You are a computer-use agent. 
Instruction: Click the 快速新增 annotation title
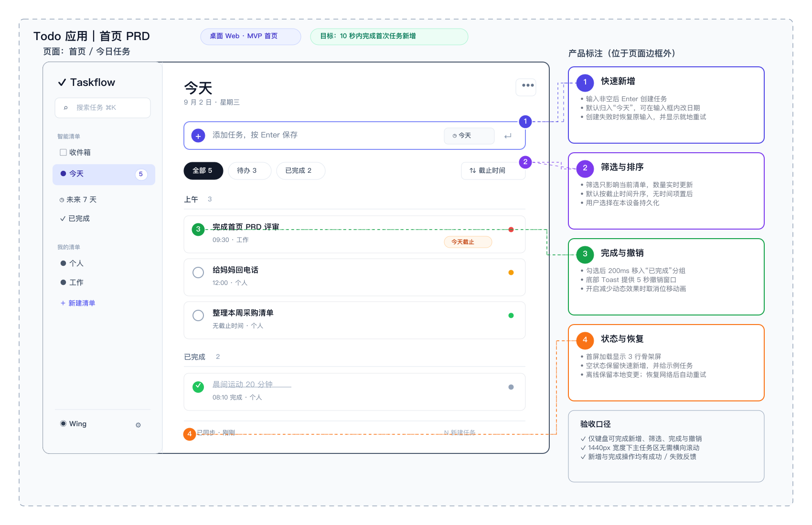[x=618, y=81]
